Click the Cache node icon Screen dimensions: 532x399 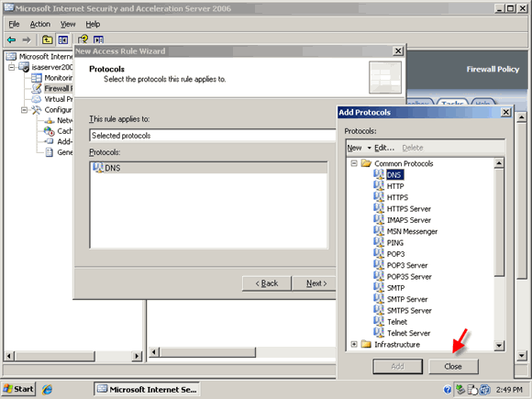click(50, 131)
